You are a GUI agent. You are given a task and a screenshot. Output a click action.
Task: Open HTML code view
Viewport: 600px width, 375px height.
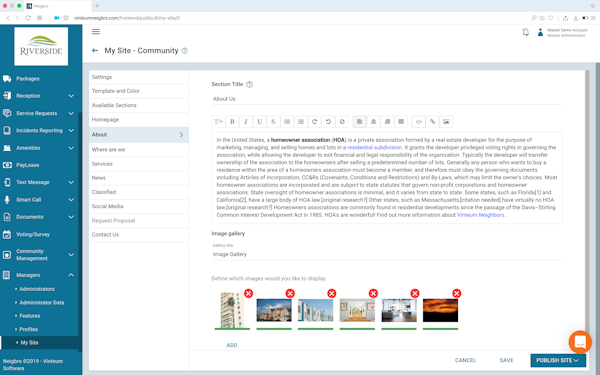[419, 122]
